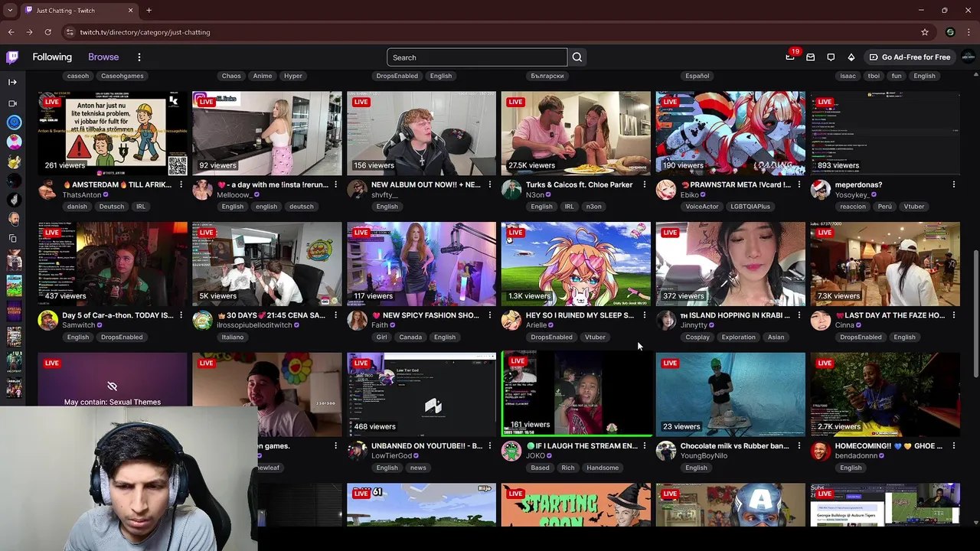Viewport: 980px width, 551px height.
Task: Open options for shvfty__ stream card
Action: (490, 185)
